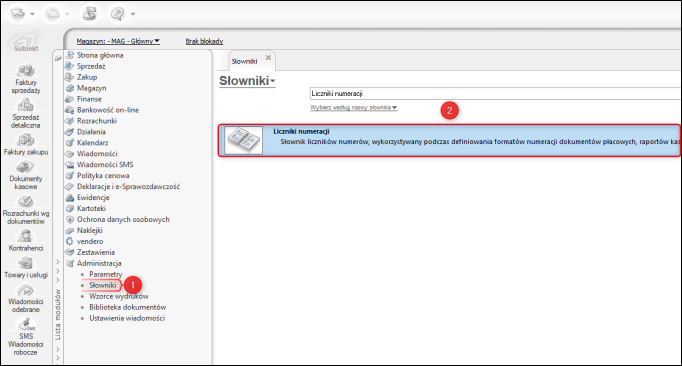Open Towary i usługi shortcut icon

[x=25, y=263]
